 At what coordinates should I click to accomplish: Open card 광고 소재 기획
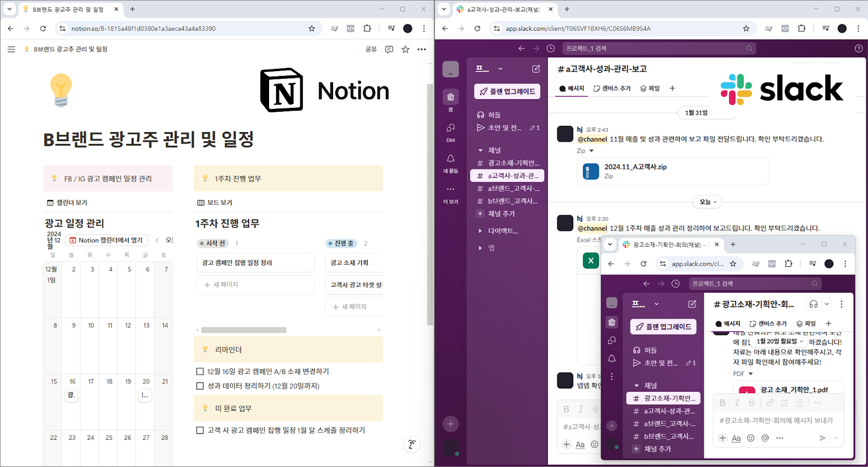(354, 263)
